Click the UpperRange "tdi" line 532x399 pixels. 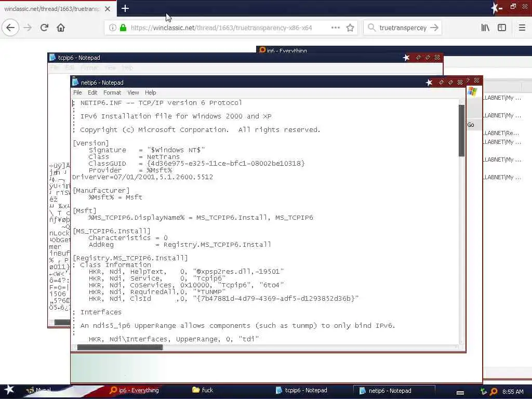point(174,339)
